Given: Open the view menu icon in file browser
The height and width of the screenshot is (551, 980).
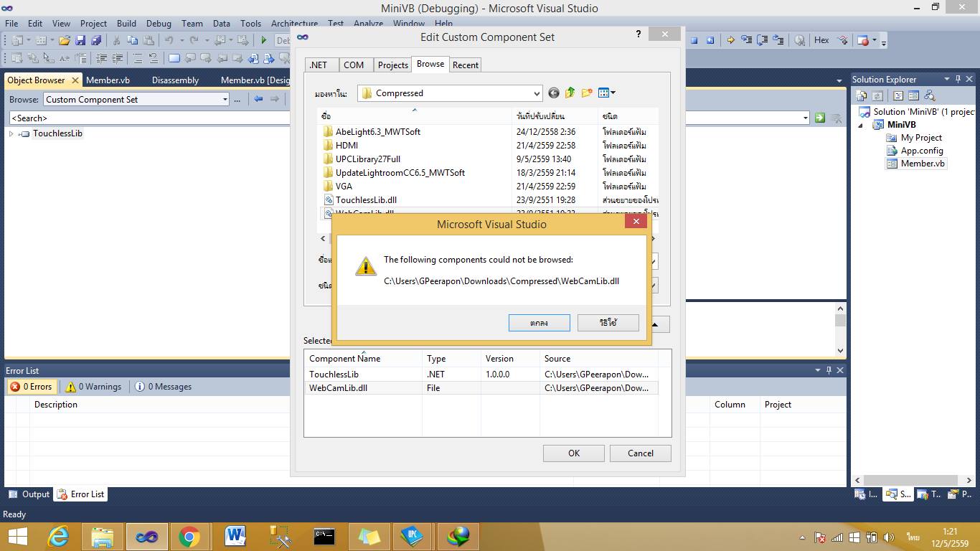Looking at the screenshot, I should pyautogui.click(x=606, y=93).
